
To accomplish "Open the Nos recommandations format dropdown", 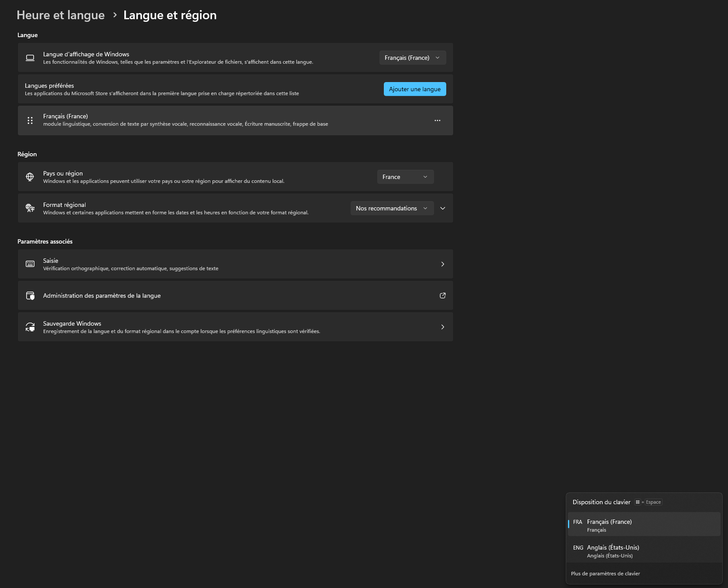I will point(392,208).
